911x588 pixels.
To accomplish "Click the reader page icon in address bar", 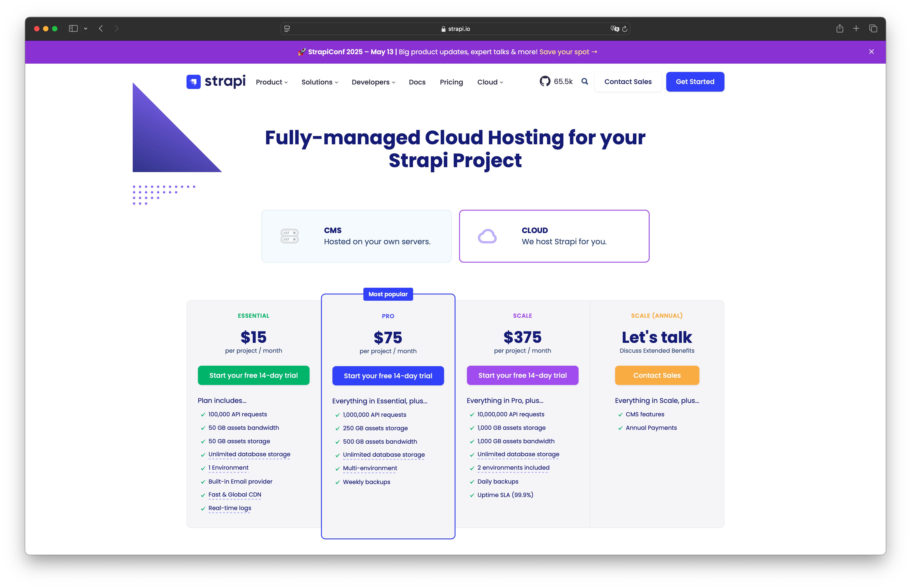I will pyautogui.click(x=287, y=29).
